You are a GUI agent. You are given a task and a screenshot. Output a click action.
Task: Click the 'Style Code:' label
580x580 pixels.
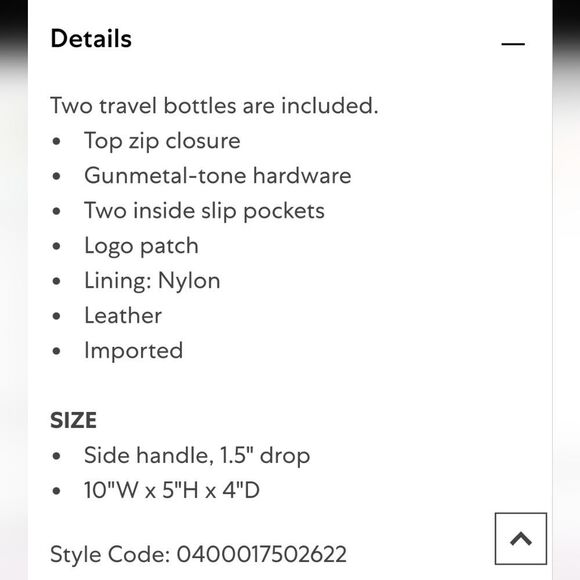pyautogui.click(x=110, y=555)
